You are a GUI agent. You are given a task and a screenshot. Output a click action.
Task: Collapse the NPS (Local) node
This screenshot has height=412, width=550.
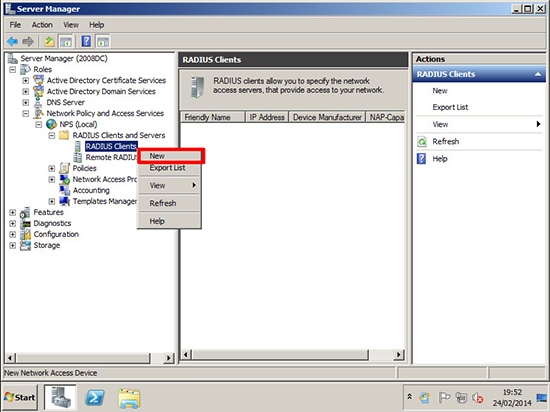pos(39,124)
